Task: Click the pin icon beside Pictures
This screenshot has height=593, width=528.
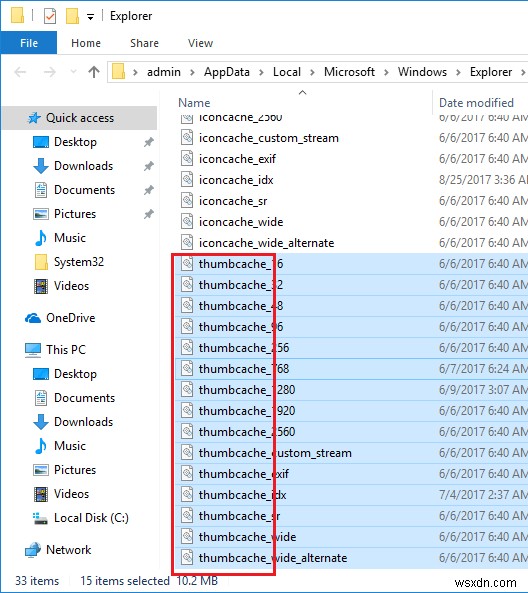Action: [x=149, y=214]
